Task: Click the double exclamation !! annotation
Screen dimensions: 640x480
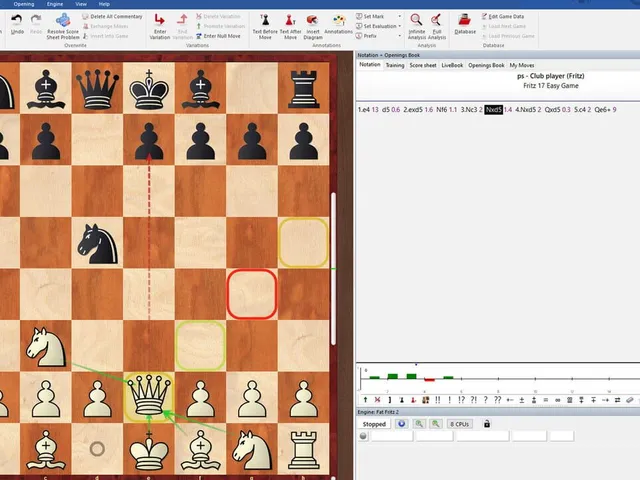Action: tap(438, 400)
